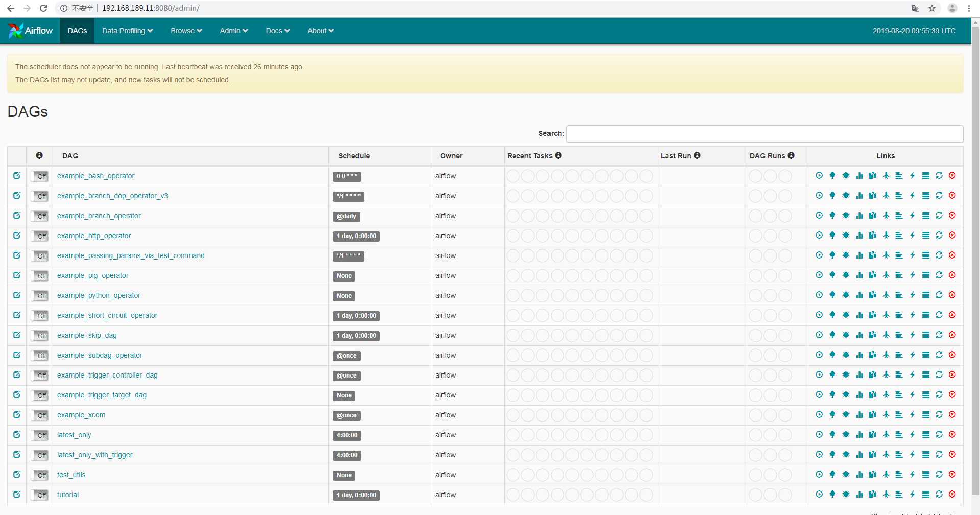This screenshot has height=515, width=980.
Task: Go back using browser back arrow
Action: pos(10,8)
